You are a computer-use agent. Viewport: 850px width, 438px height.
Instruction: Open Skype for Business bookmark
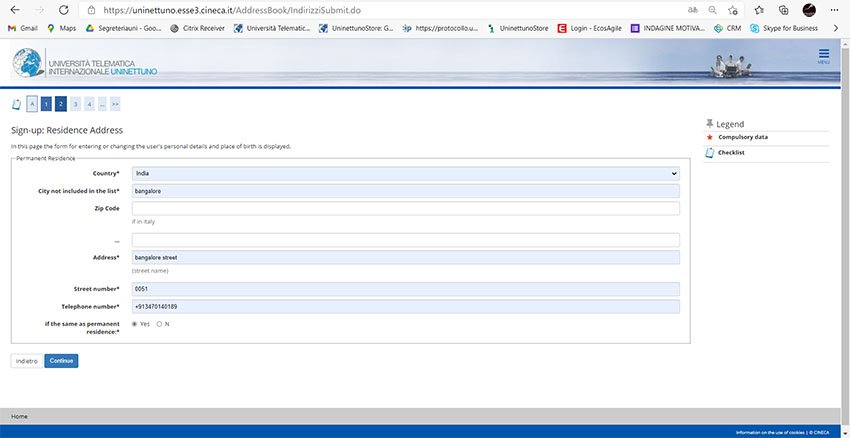tap(783, 28)
